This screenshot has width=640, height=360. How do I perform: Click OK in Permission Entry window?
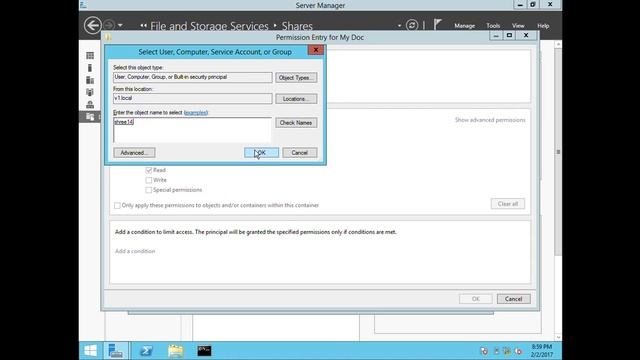[x=476, y=299]
